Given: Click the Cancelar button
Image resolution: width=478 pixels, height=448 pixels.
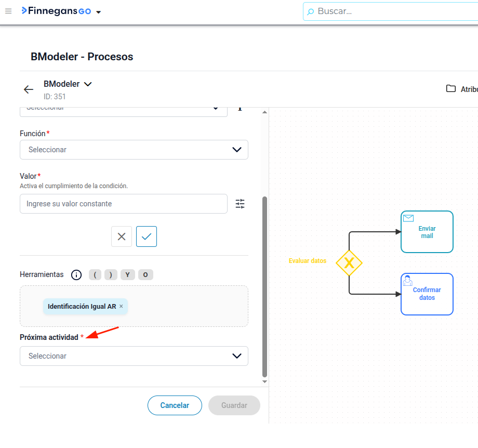Looking at the screenshot, I should [x=175, y=405].
